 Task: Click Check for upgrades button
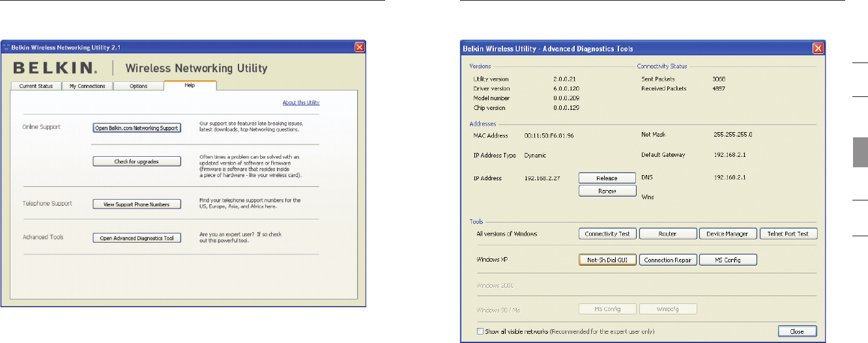point(137,161)
